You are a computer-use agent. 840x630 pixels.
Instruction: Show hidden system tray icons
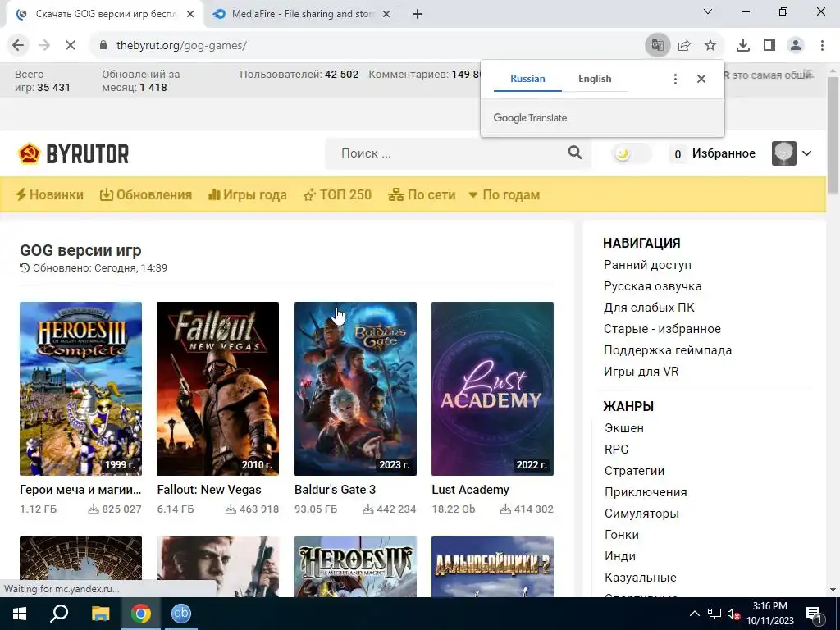[694, 614]
